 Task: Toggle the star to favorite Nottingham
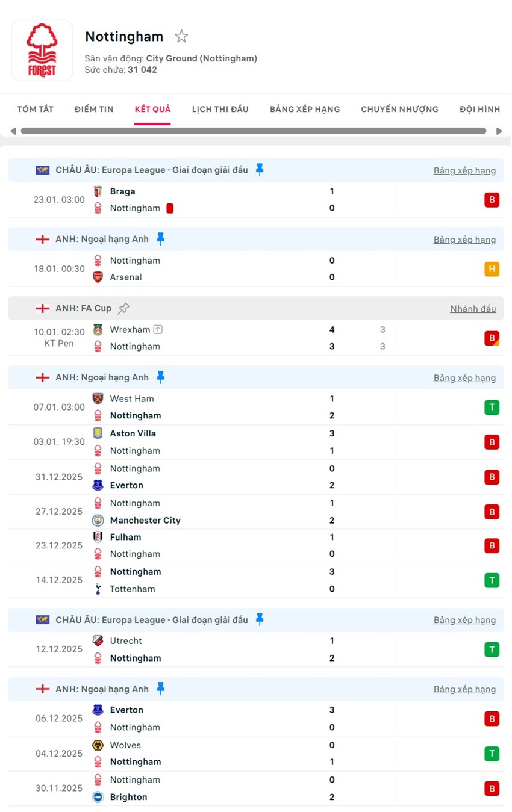tap(181, 36)
